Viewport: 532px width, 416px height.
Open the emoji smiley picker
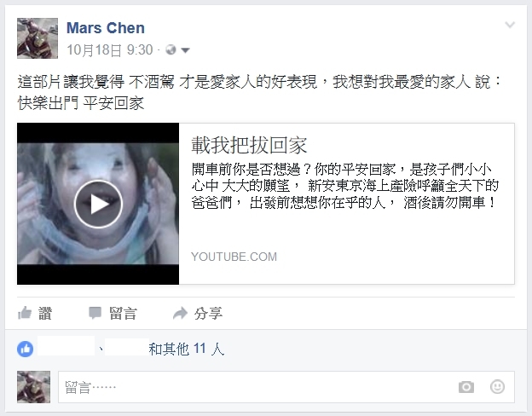tap(497, 387)
